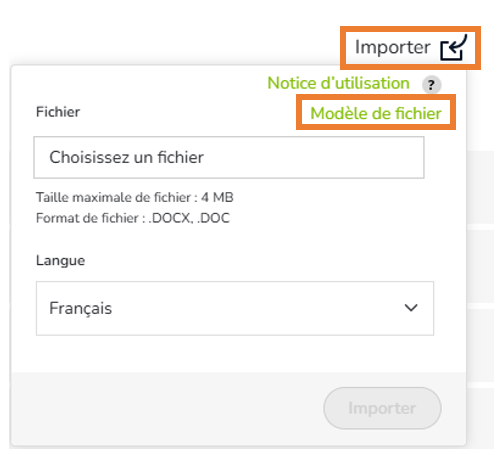Click the import arrow icon beside Importer
Image resolution: width=504 pixels, height=455 pixels.
pos(454,48)
